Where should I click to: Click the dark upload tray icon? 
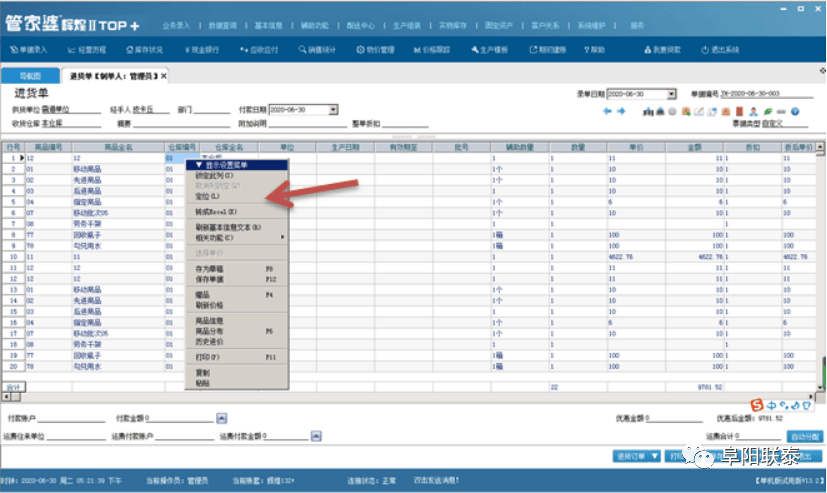(x=660, y=112)
